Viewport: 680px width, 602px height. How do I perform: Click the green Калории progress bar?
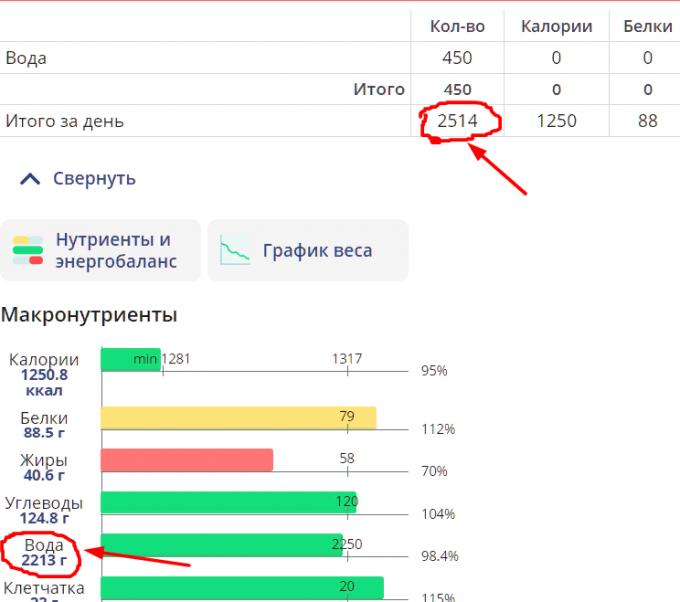pos(130,359)
